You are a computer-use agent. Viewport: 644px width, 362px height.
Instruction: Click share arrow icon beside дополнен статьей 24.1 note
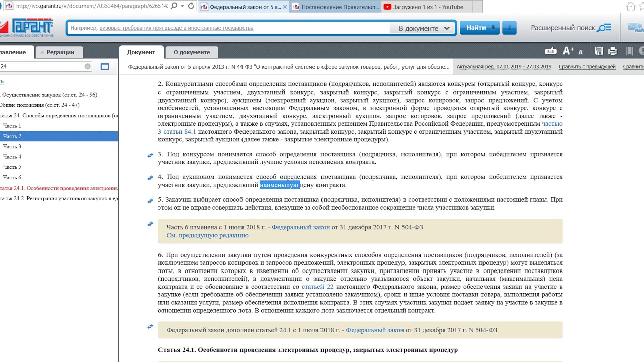150,327
